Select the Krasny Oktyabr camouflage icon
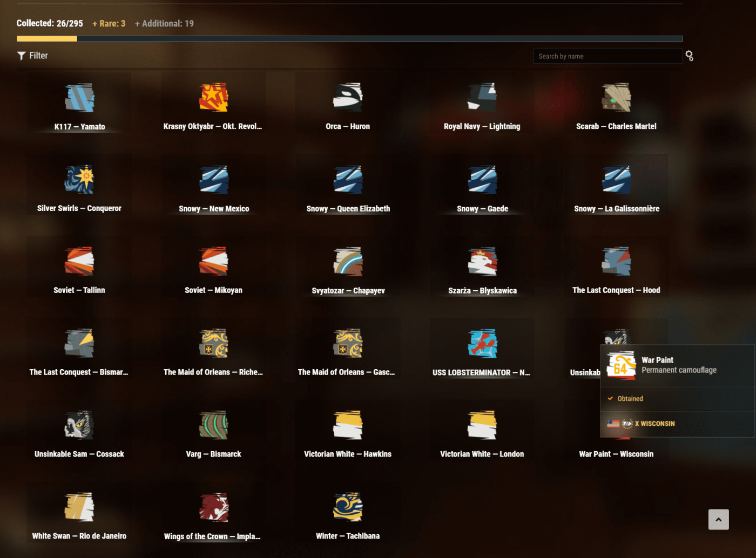This screenshot has height=558, width=756. pos(214,98)
